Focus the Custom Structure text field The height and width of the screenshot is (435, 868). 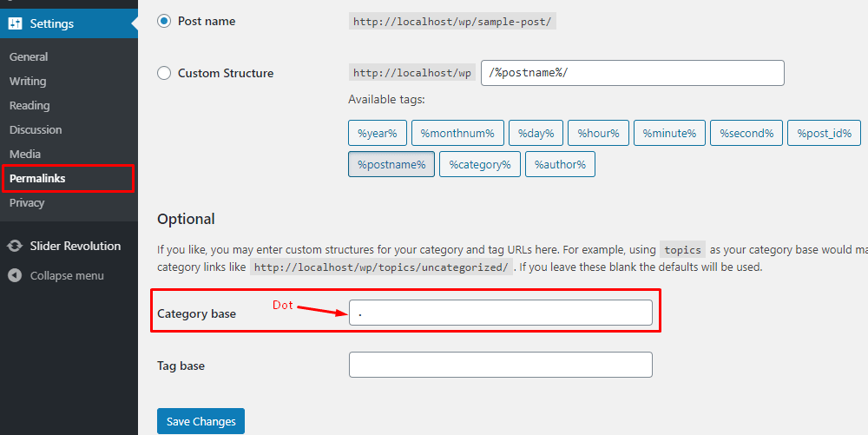633,73
